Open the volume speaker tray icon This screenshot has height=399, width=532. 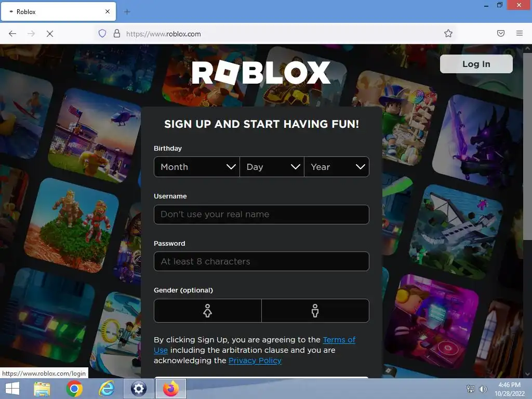483,389
